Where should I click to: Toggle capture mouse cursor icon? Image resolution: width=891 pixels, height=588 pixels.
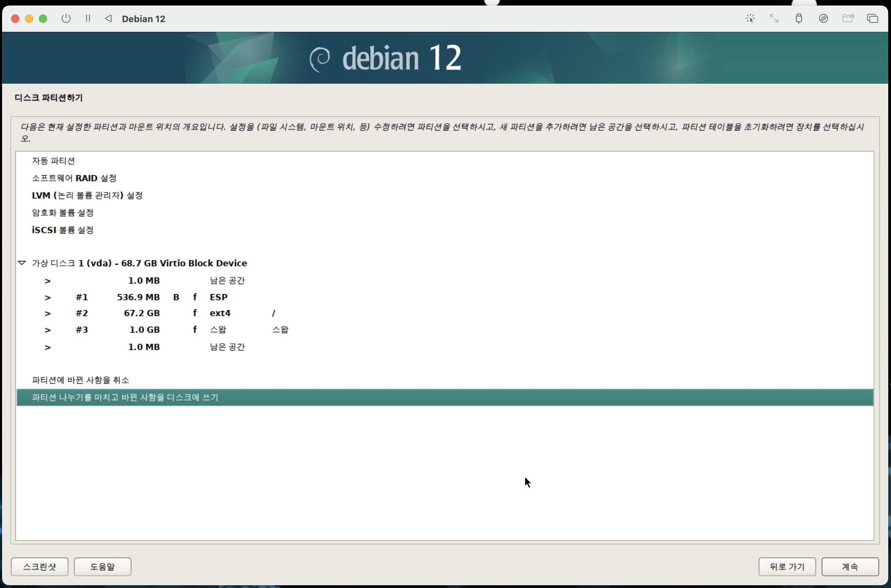pos(750,18)
